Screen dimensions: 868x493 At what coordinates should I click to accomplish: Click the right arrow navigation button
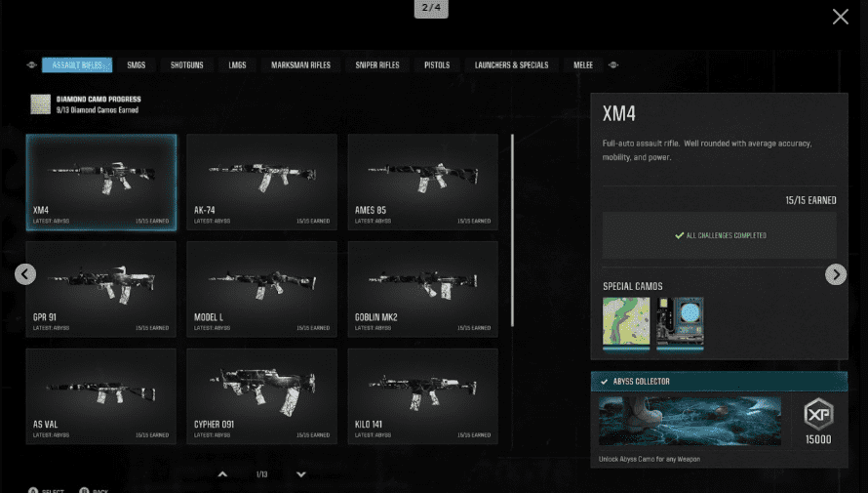pos(836,274)
